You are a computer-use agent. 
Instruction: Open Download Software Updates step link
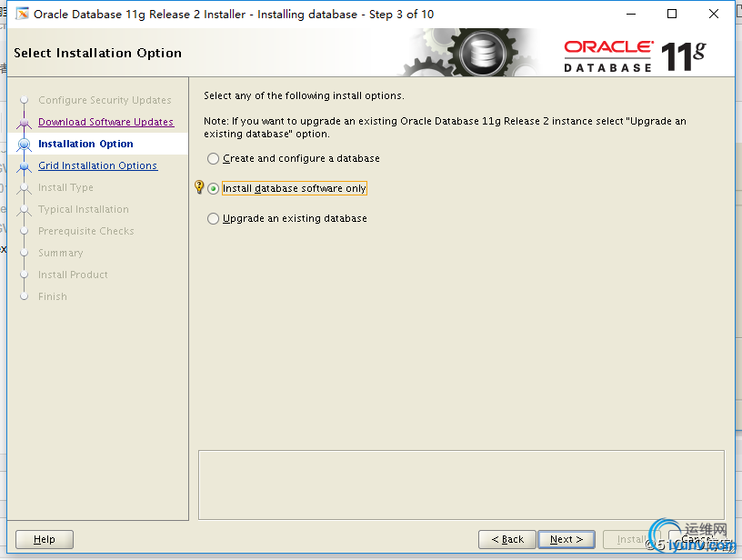pyautogui.click(x=106, y=122)
